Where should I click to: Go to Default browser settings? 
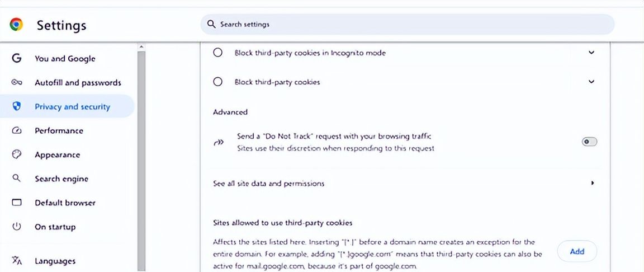(65, 203)
